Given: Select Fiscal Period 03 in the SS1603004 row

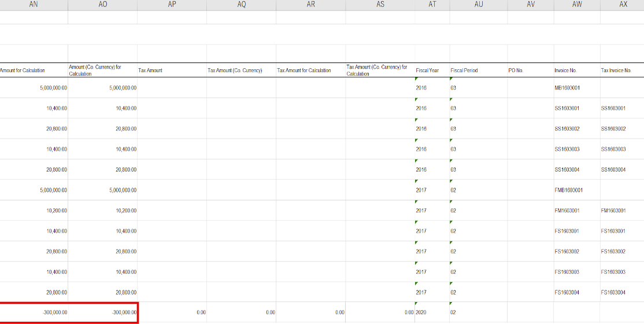Looking at the screenshot, I should pos(479,169).
